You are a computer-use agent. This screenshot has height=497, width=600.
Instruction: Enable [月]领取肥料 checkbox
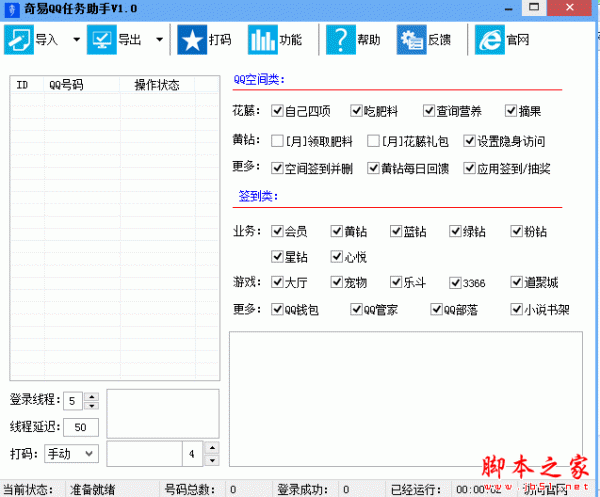tap(277, 141)
